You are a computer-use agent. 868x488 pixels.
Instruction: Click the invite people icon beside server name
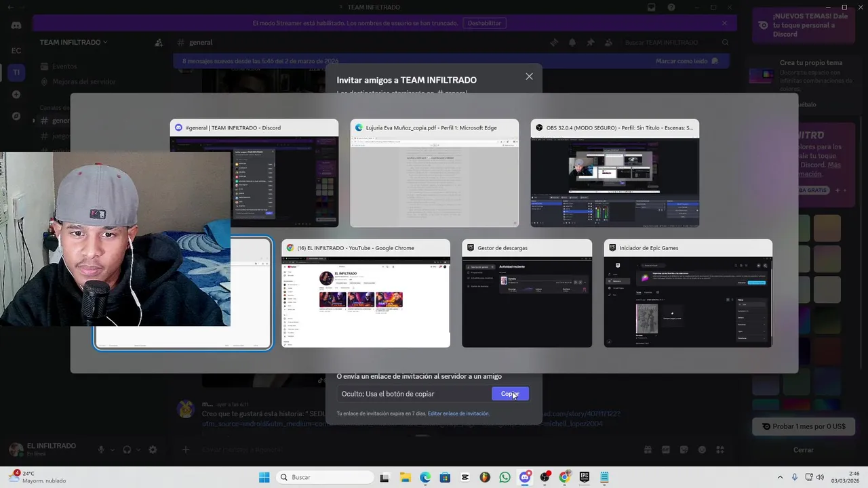pyautogui.click(x=159, y=42)
